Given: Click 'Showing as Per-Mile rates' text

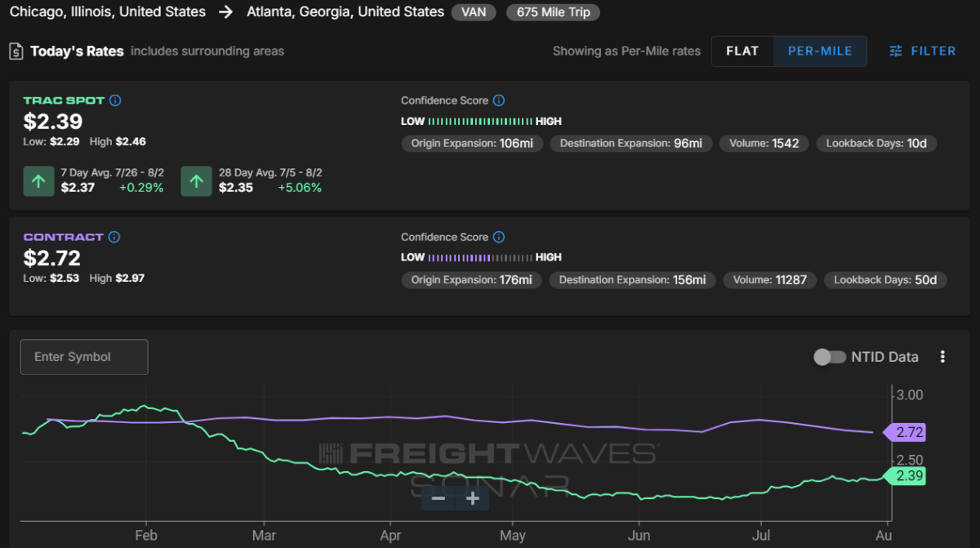Looking at the screenshot, I should point(626,51).
